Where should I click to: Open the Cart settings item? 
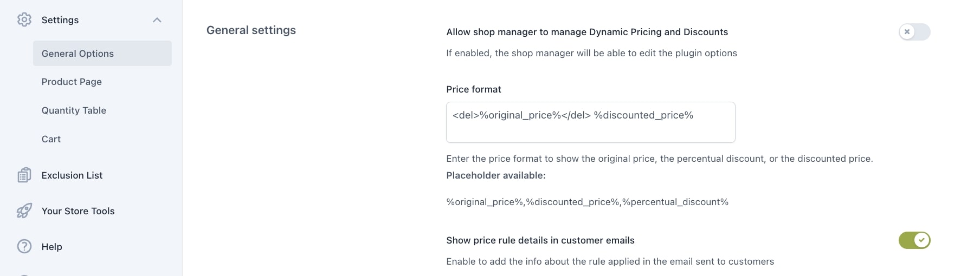[x=51, y=139]
